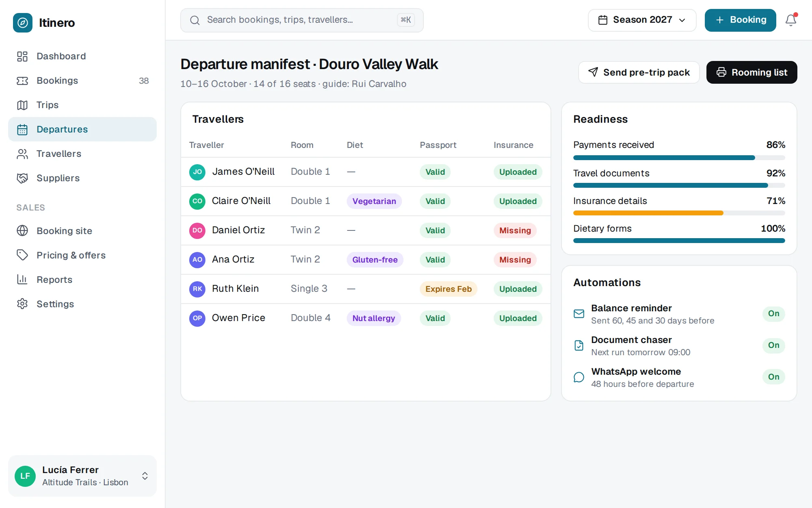Click the LF user avatar

pos(25,476)
